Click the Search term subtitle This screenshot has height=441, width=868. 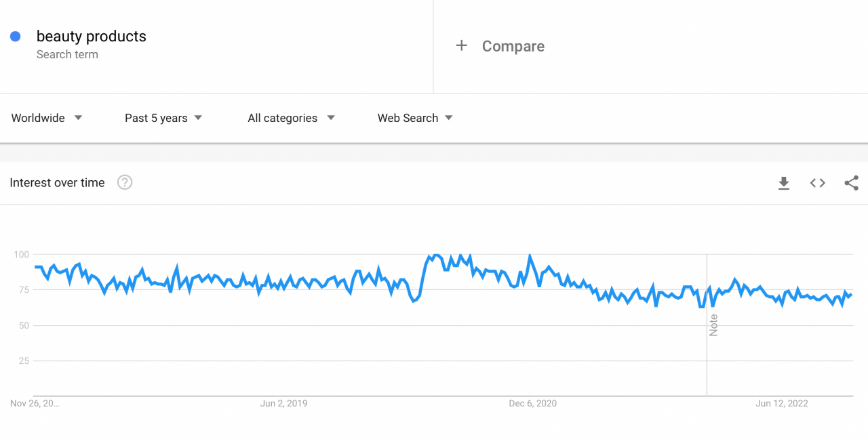point(67,55)
